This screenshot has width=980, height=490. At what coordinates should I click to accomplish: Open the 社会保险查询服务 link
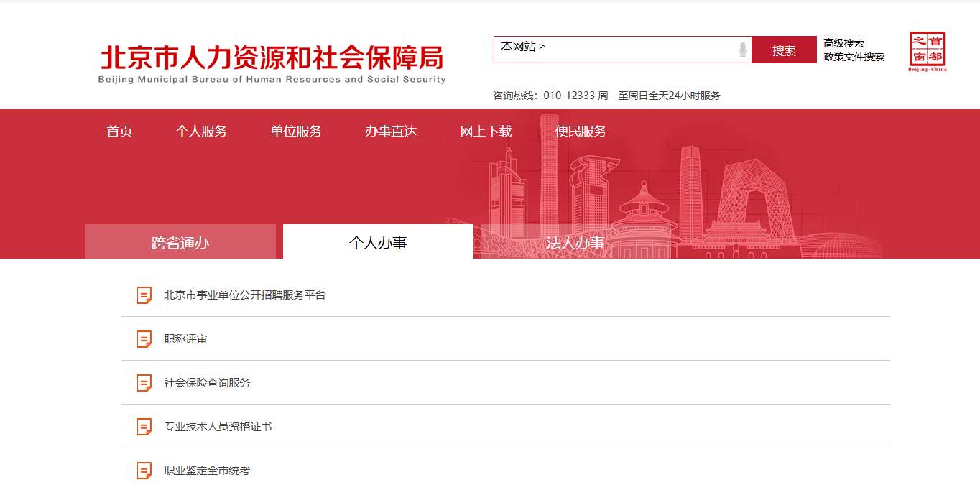[x=207, y=383]
